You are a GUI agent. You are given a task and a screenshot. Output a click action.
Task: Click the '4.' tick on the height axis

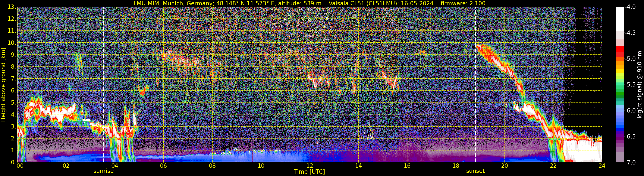pos(13,114)
